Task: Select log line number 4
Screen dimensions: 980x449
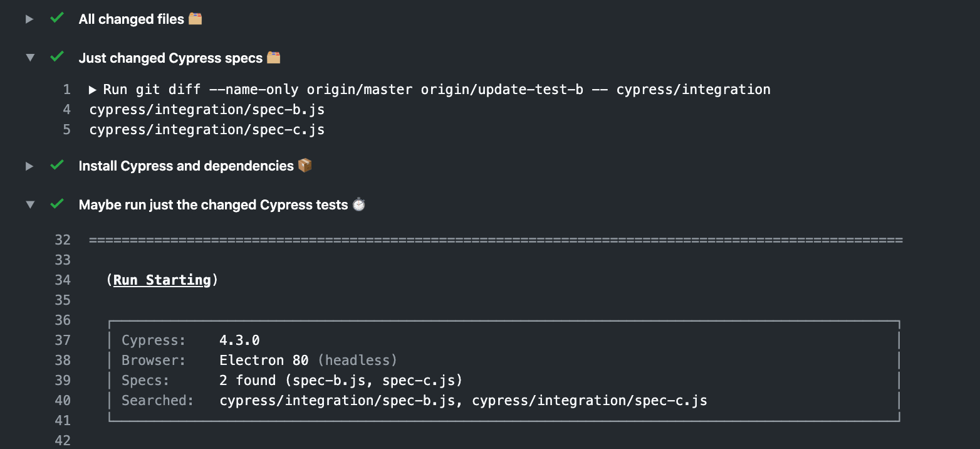Action: click(x=66, y=110)
